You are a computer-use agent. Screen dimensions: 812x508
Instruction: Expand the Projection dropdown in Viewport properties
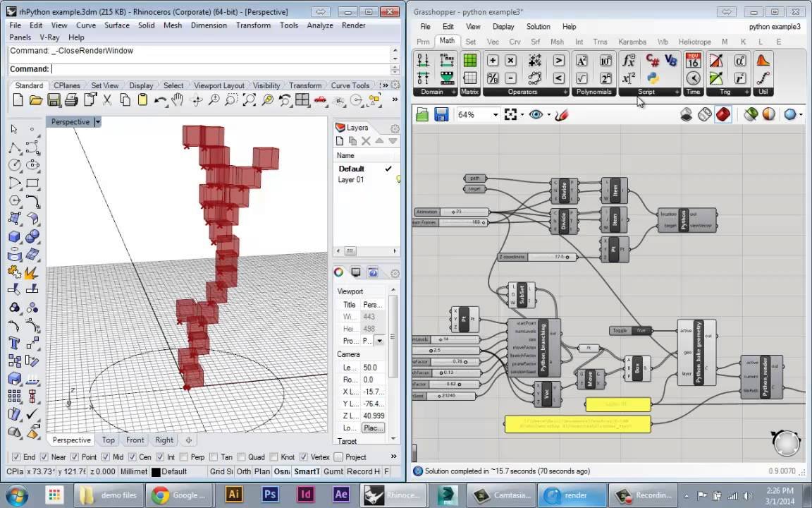(380, 341)
